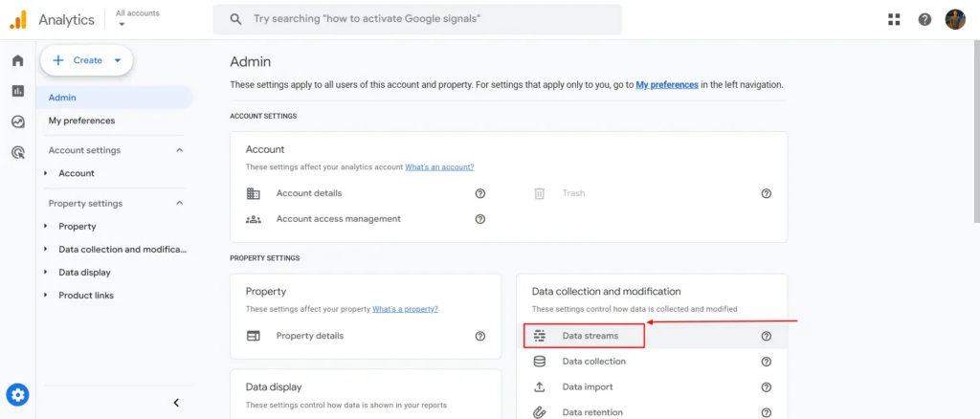Click help icon beside Account access management
The image size is (980, 419).
[480, 219]
